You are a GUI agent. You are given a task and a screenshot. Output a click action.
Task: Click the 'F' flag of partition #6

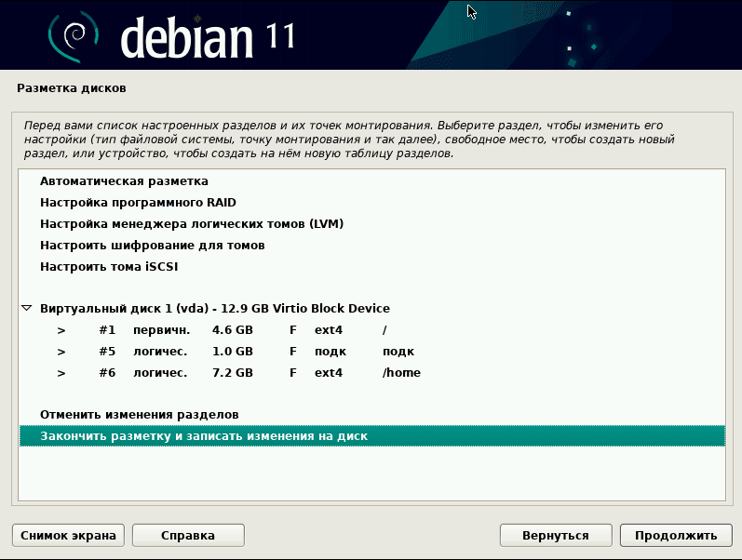tap(293, 373)
